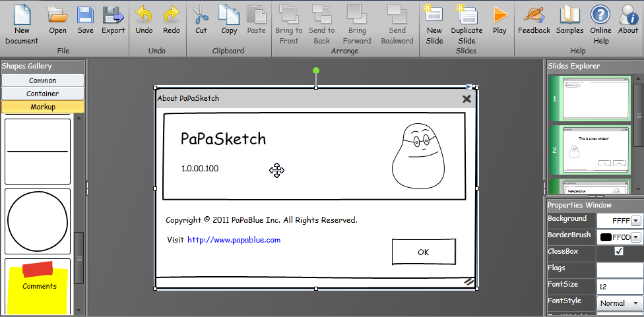Undo the last action
The height and width of the screenshot is (317, 644).
(x=144, y=16)
